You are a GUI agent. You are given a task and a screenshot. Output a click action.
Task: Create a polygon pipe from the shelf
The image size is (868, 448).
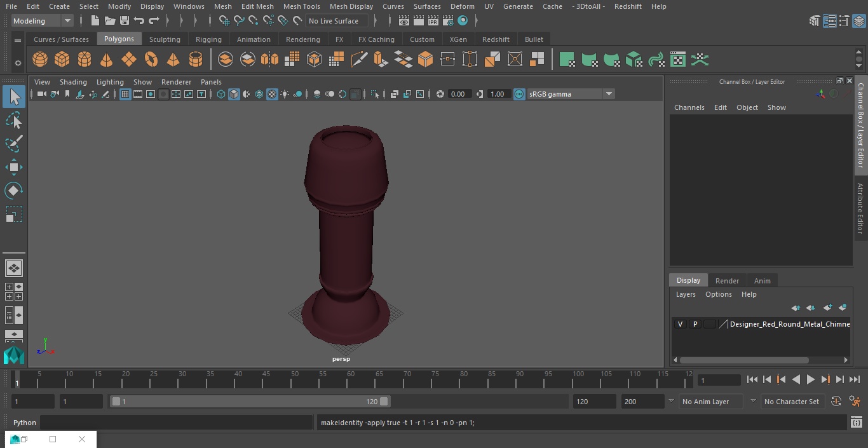coord(195,60)
